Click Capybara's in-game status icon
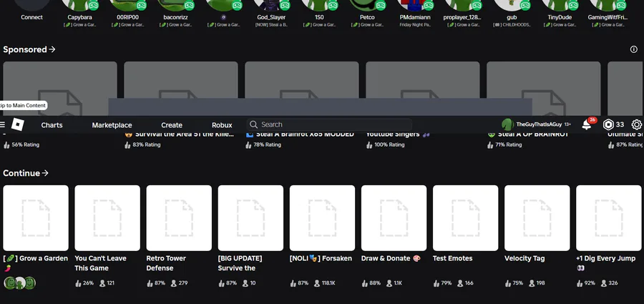The image size is (644, 304). [93, 5]
